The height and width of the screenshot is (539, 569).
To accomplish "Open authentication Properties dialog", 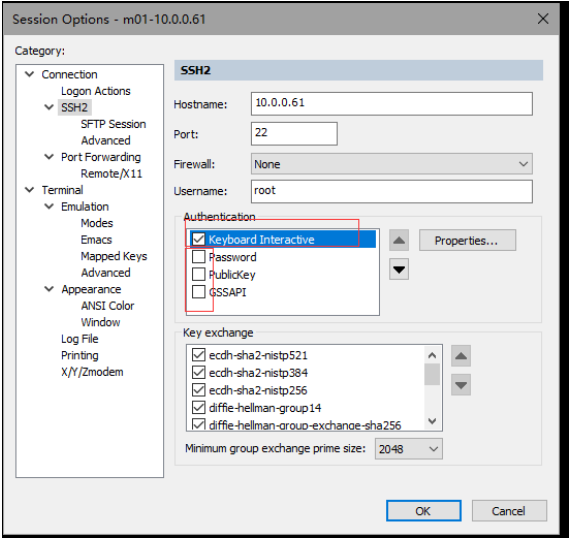I will 467,240.
